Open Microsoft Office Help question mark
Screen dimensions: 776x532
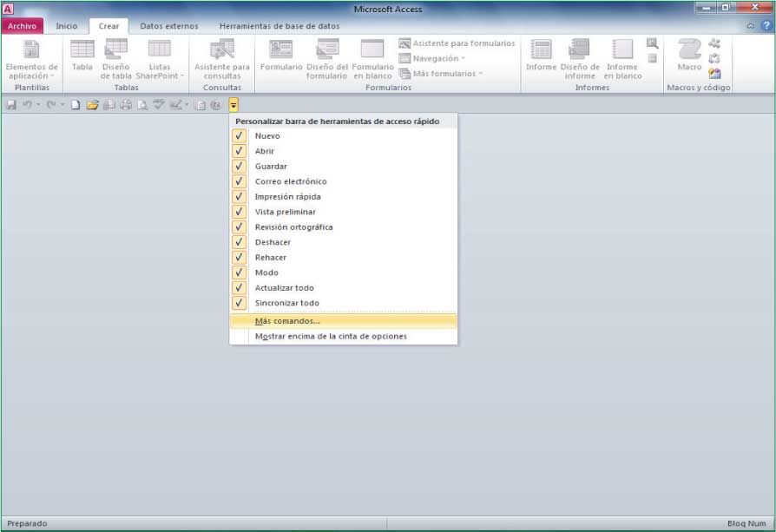[x=766, y=26]
